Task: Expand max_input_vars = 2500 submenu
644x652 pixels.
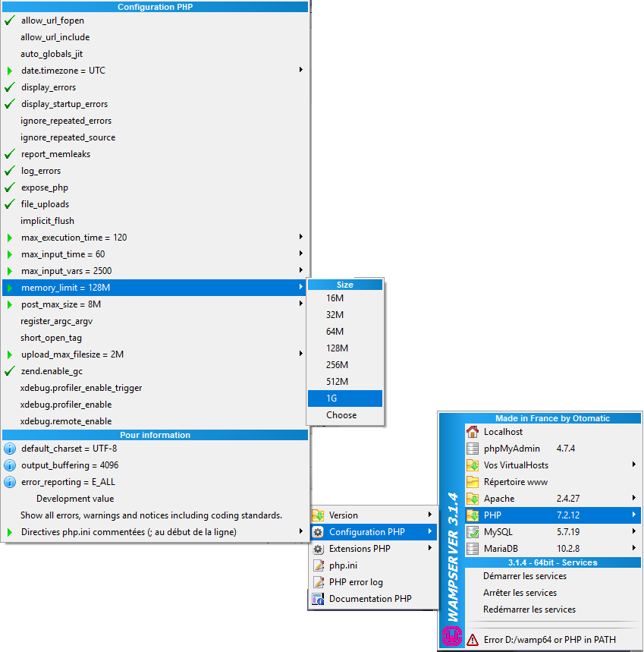Action: click(155, 271)
